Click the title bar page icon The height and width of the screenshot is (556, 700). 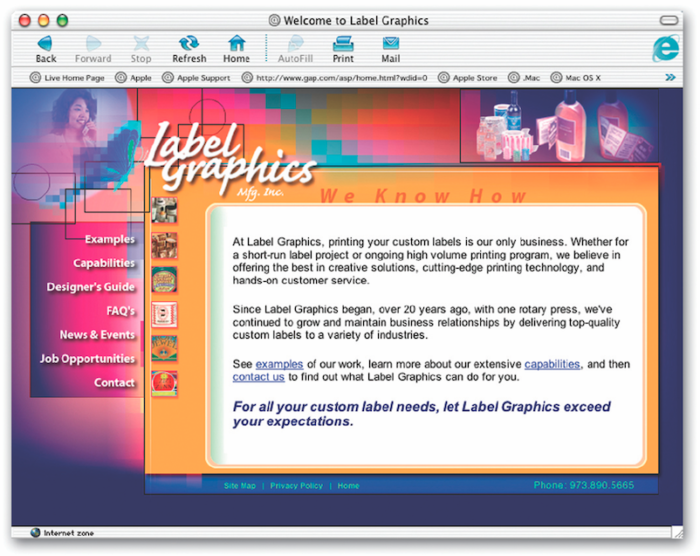click(x=275, y=21)
